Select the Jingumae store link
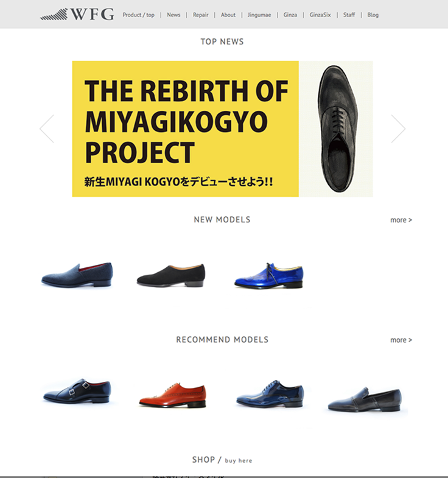 259,15
